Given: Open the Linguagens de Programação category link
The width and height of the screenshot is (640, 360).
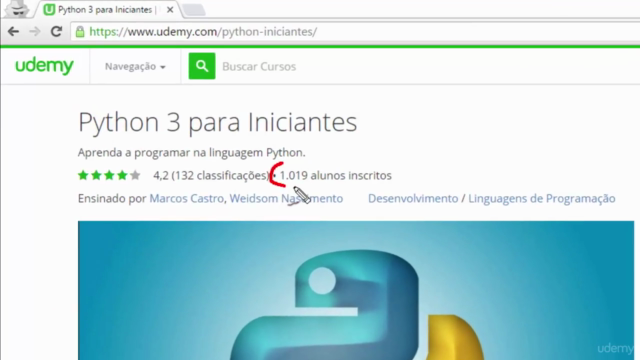Looking at the screenshot, I should [x=542, y=198].
